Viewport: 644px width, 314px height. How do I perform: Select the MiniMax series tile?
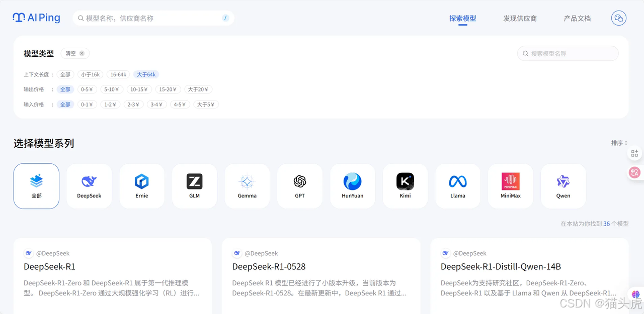click(511, 186)
